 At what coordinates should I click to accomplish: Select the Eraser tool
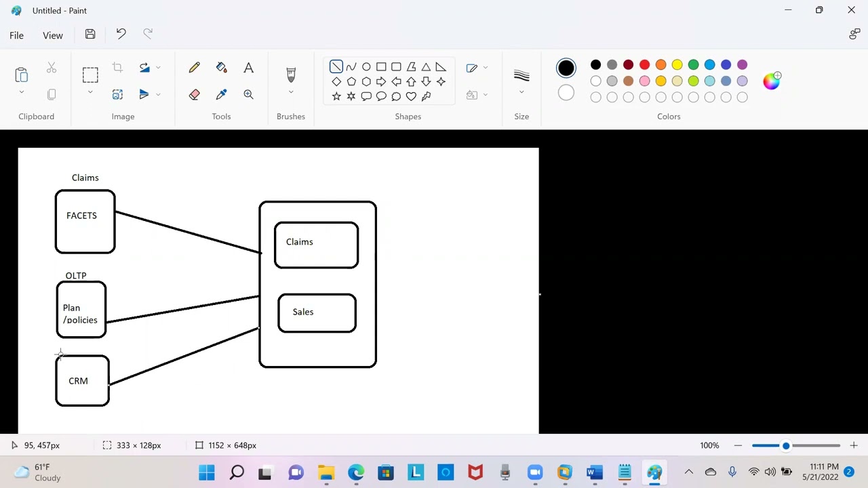click(195, 95)
